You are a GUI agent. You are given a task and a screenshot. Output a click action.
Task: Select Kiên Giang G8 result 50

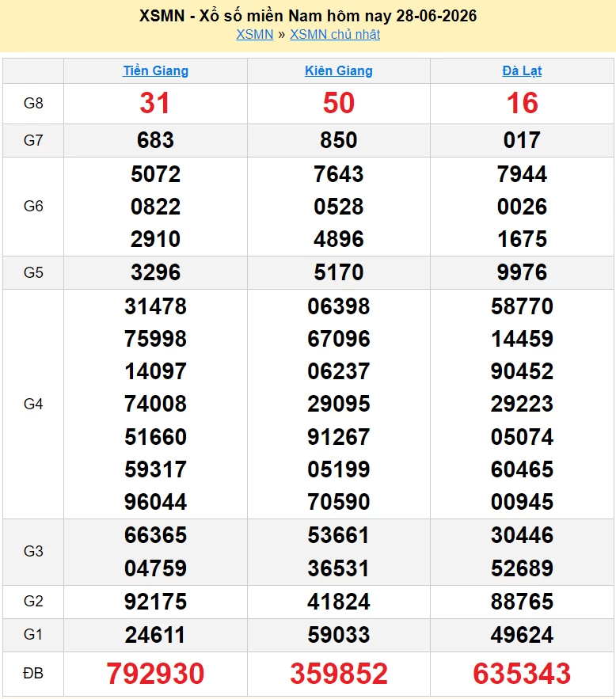click(339, 103)
